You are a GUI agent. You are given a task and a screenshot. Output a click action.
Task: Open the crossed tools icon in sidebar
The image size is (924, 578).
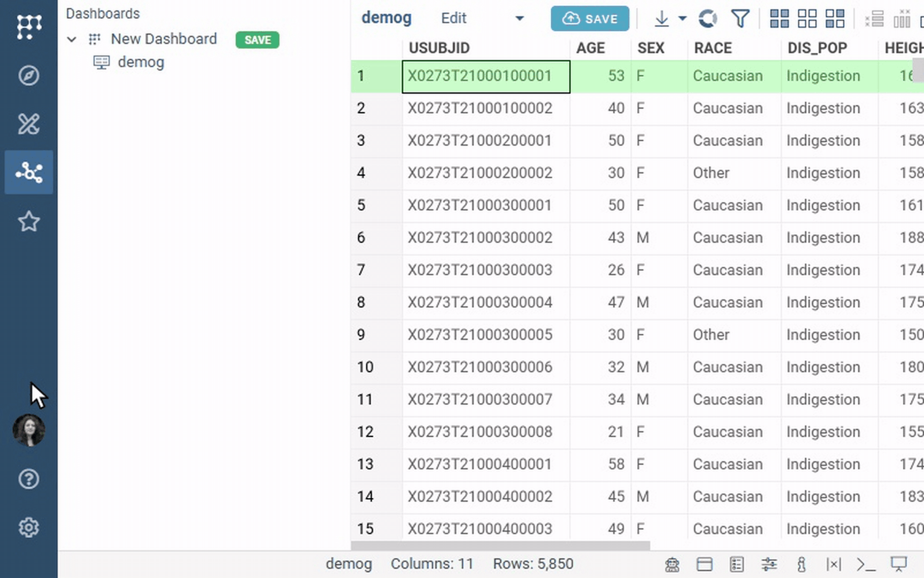pyautogui.click(x=29, y=124)
